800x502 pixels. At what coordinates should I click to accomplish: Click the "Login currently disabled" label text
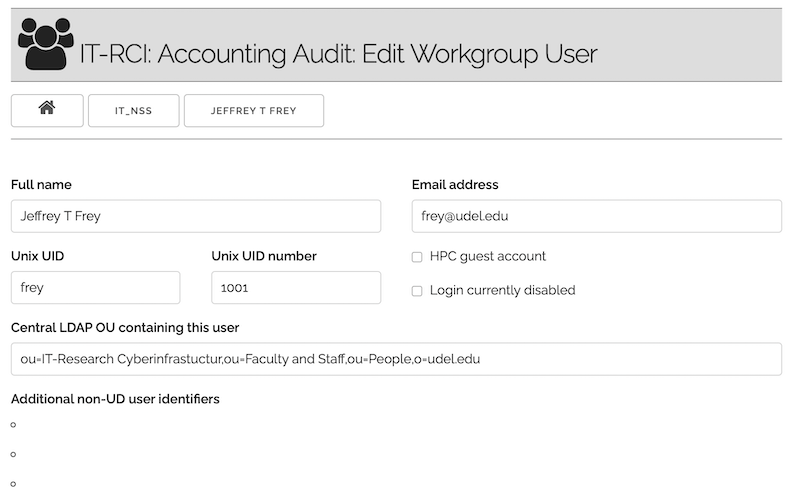[502, 291]
